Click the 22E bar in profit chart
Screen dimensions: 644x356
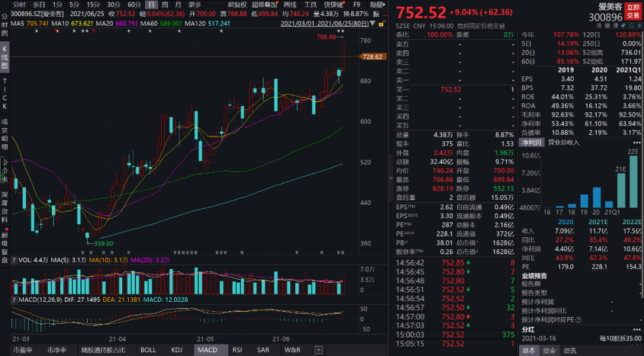[633, 181]
